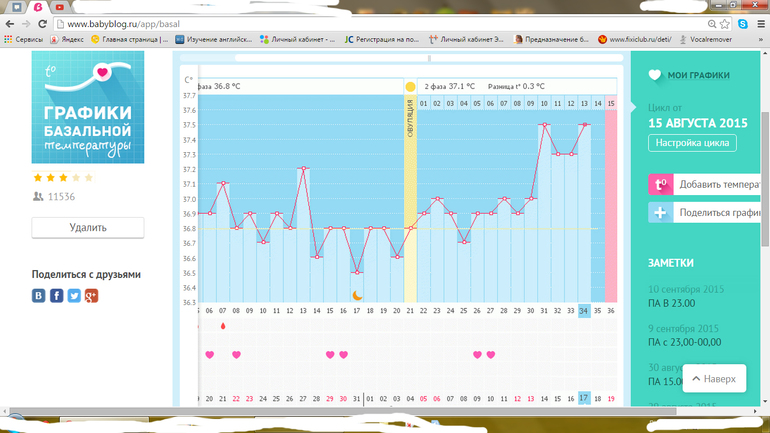Click the yellow ovulation sun marker

tap(410, 87)
